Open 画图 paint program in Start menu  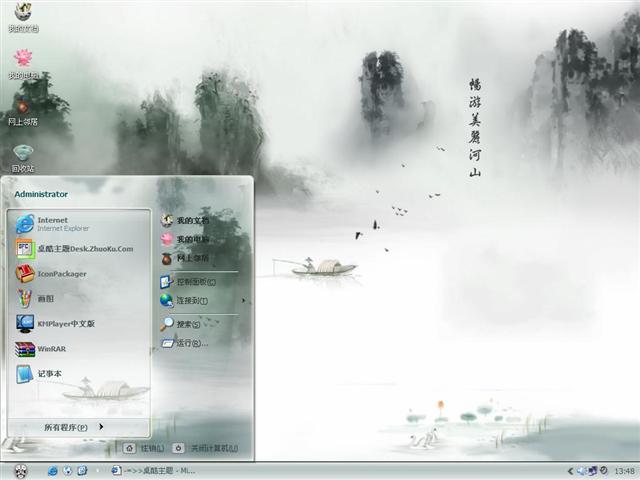(x=78, y=298)
